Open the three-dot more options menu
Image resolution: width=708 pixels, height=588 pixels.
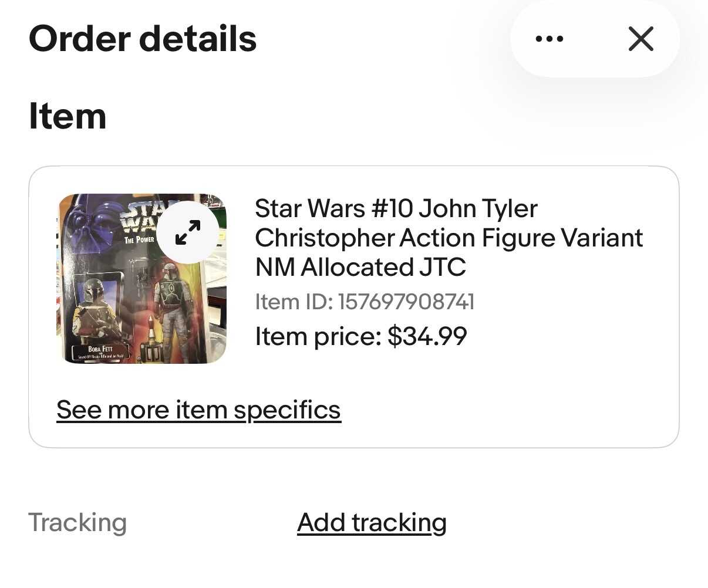(x=549, y=39)
